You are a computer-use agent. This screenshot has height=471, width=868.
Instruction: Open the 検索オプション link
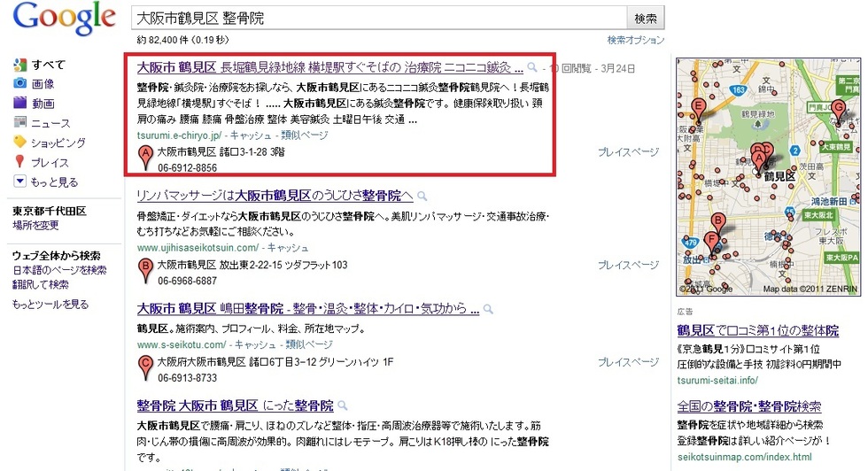635,40
